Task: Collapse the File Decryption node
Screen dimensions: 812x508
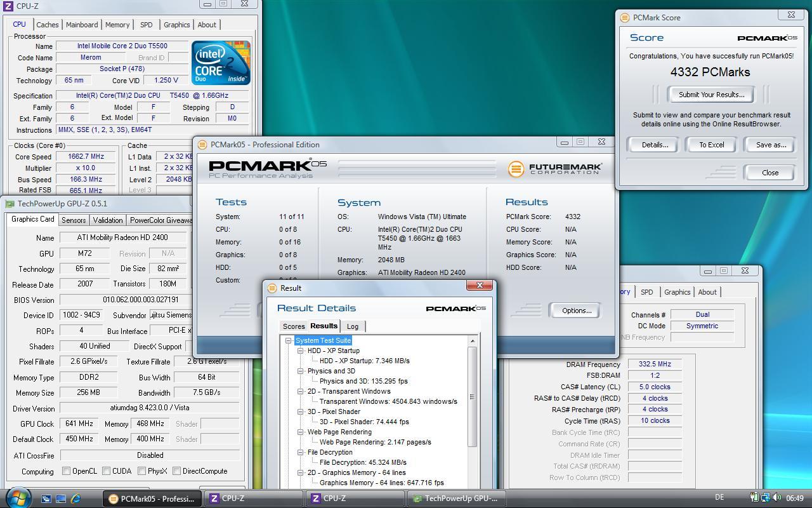Action: coord(301,452)
